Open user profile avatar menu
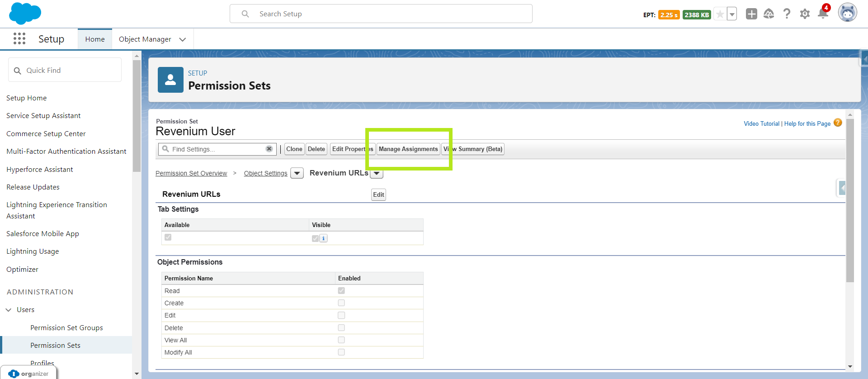 pos(847,13)
